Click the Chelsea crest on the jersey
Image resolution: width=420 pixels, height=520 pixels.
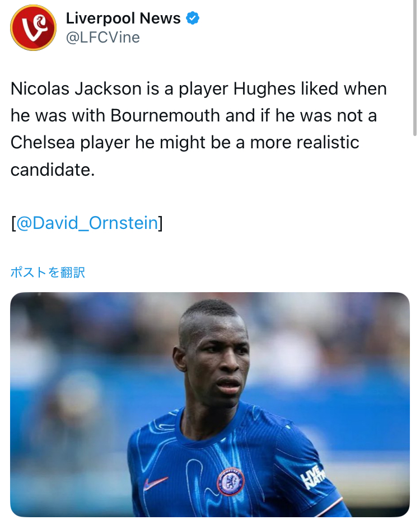click(x=231, y=481)
